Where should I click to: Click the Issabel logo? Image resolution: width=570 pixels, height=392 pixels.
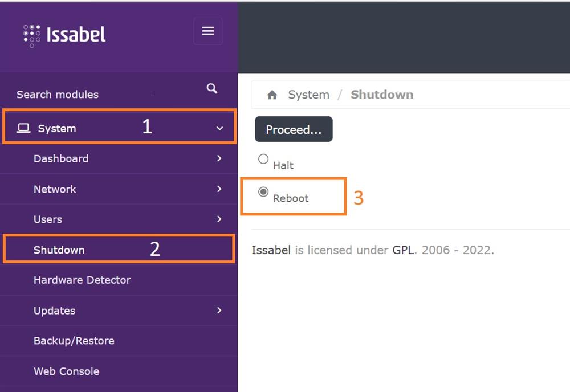pyautogui.click(x=63, y=35)
